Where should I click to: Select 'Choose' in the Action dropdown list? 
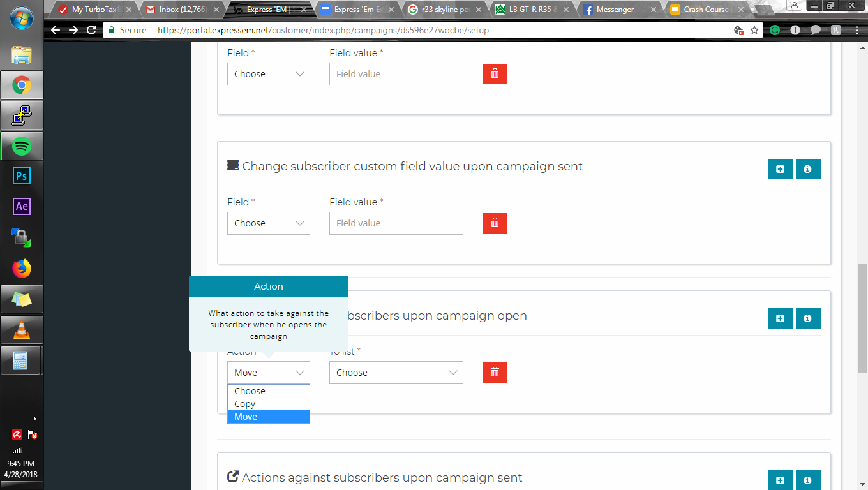point(269,391)
